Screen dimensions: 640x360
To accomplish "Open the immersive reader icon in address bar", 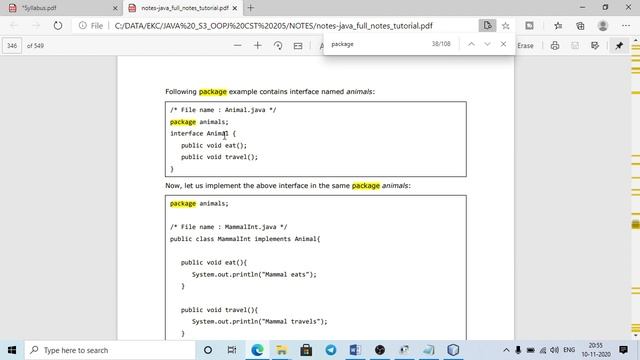I will pyautogui.click(x=487, y=26).
